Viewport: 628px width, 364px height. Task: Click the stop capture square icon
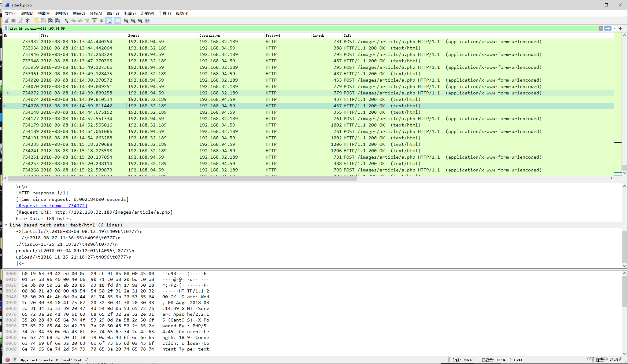tap(13, 21)
